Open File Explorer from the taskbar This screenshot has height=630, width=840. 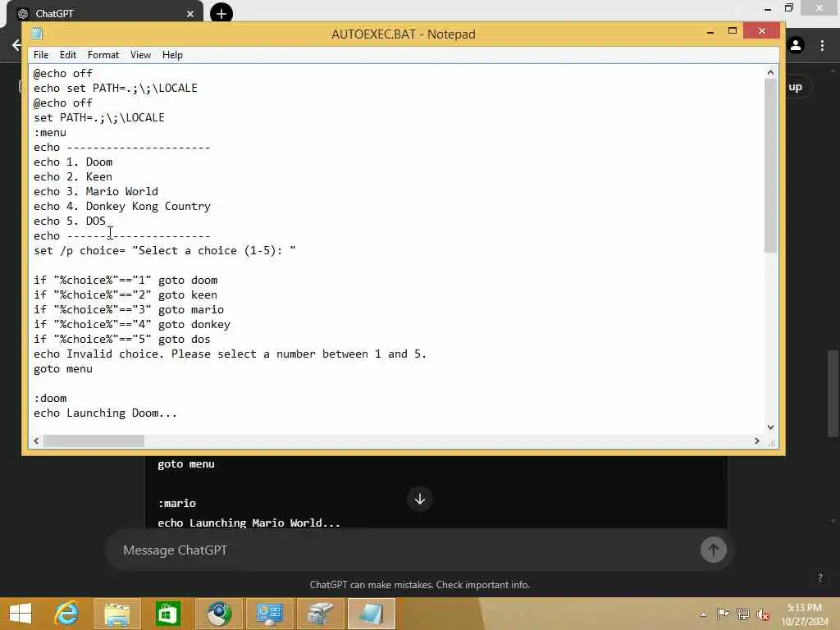pos(116,614)
